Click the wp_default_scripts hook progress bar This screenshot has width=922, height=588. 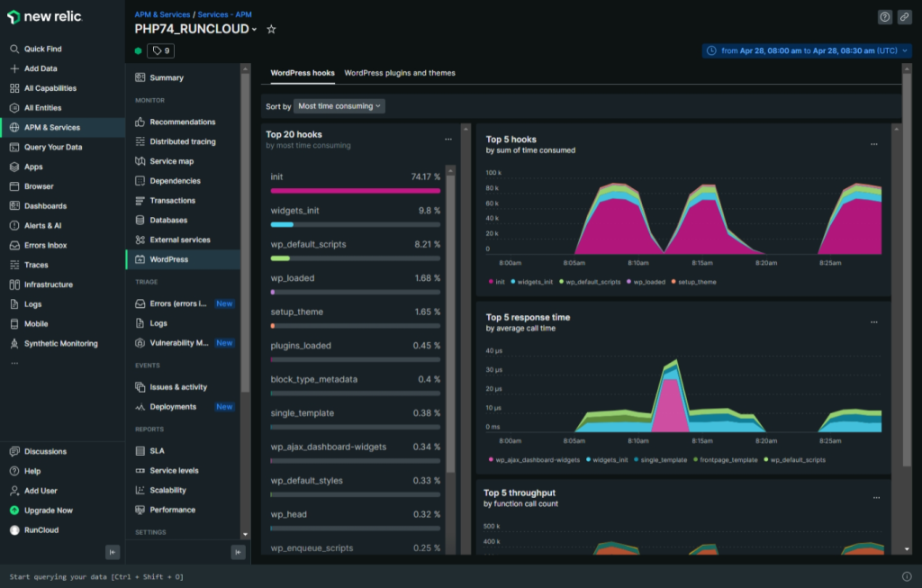tap(355, 258)
